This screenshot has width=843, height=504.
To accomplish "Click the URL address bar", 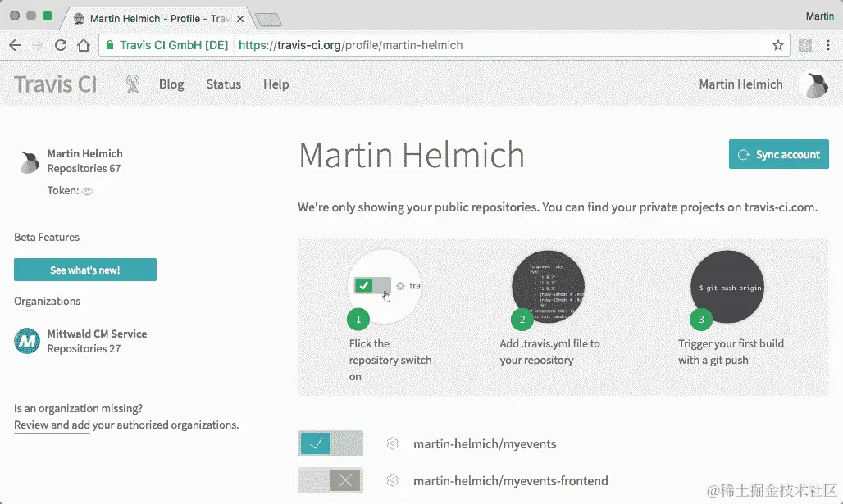I will (x=444, y=45).
